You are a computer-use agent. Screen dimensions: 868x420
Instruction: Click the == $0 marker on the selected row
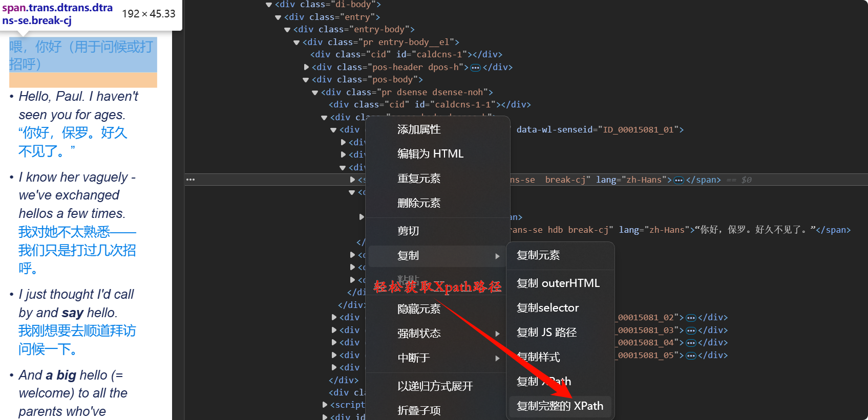click(739, 180)
